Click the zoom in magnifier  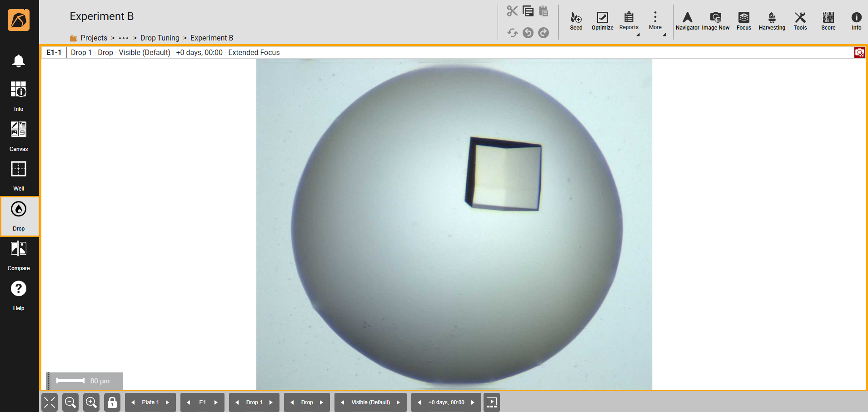[x=91, y=402]
